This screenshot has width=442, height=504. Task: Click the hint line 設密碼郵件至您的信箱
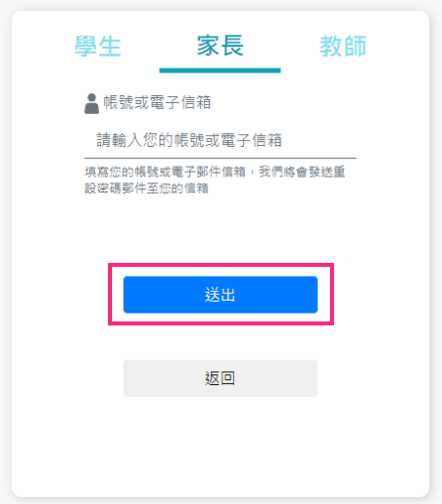(x=147, y=189)
